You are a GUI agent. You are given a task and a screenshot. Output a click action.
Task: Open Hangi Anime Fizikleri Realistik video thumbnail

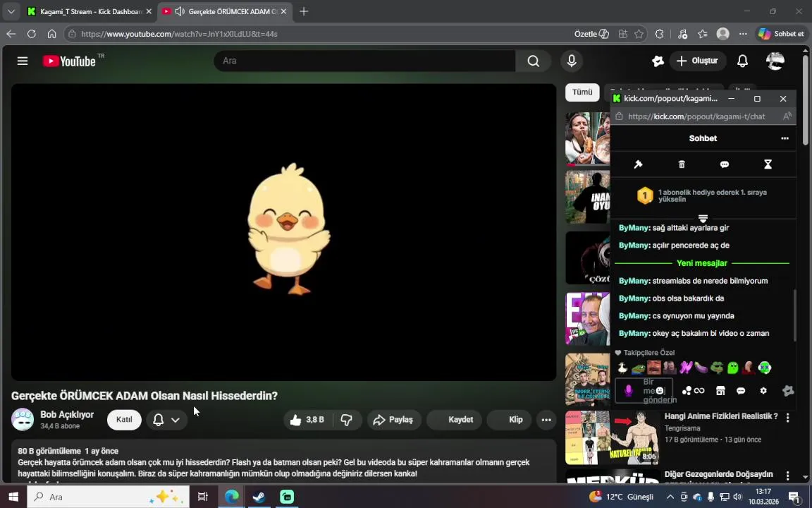click(613, 437)
